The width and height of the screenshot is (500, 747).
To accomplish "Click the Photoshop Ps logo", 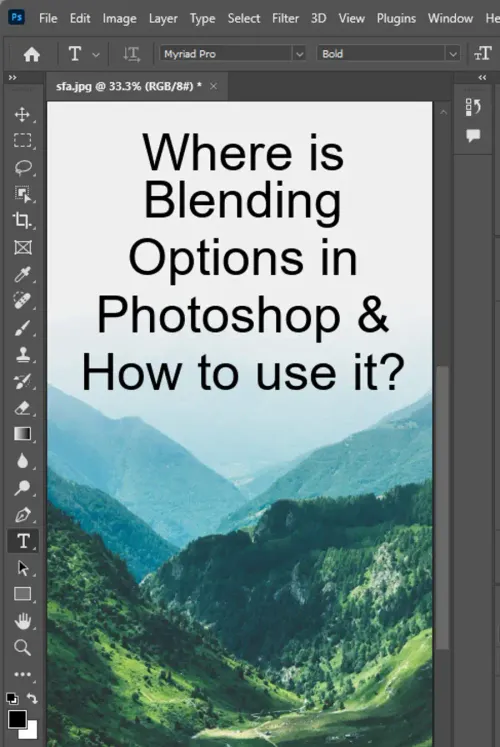I will click(x=16, y=18).
